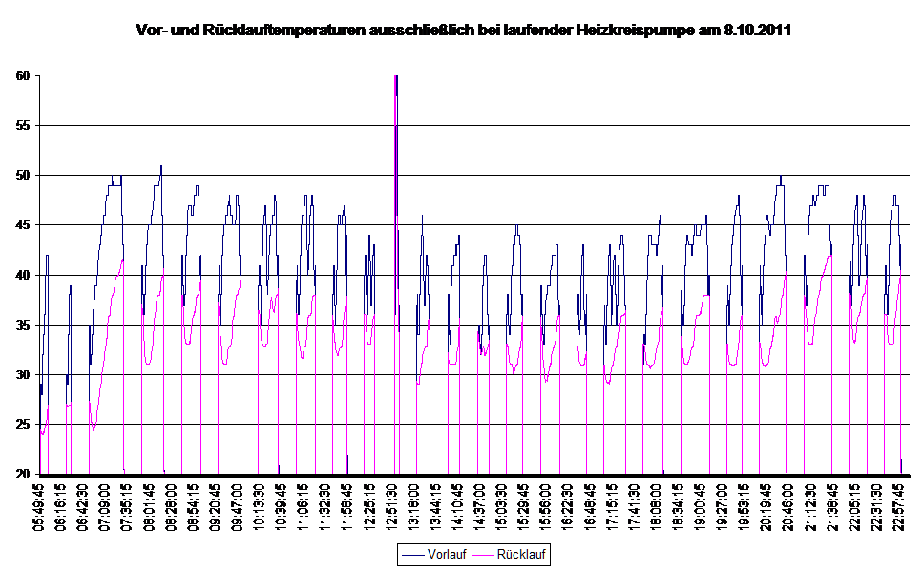Click the Vorlauf legend label
The width and height of the screenshot is (924, 574).
pos(446,555)
